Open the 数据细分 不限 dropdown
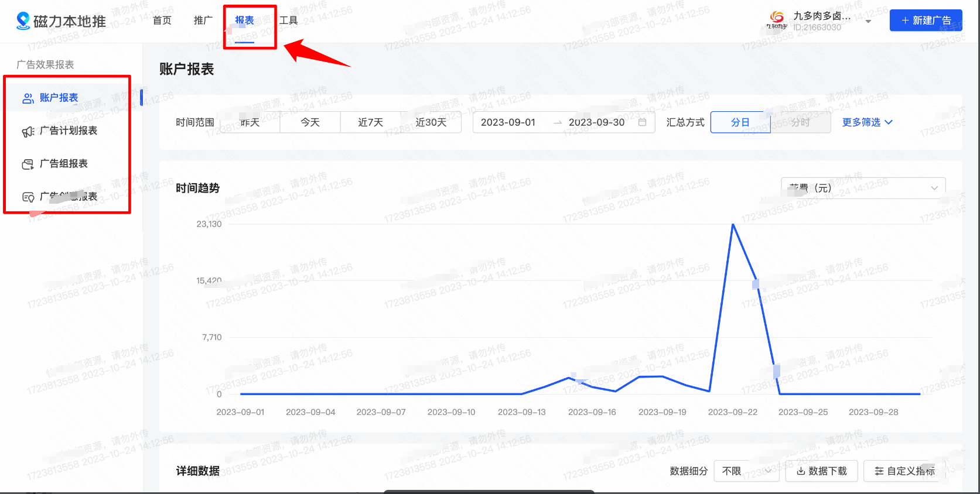Screen dimensions: 980x494 point(746,471)
